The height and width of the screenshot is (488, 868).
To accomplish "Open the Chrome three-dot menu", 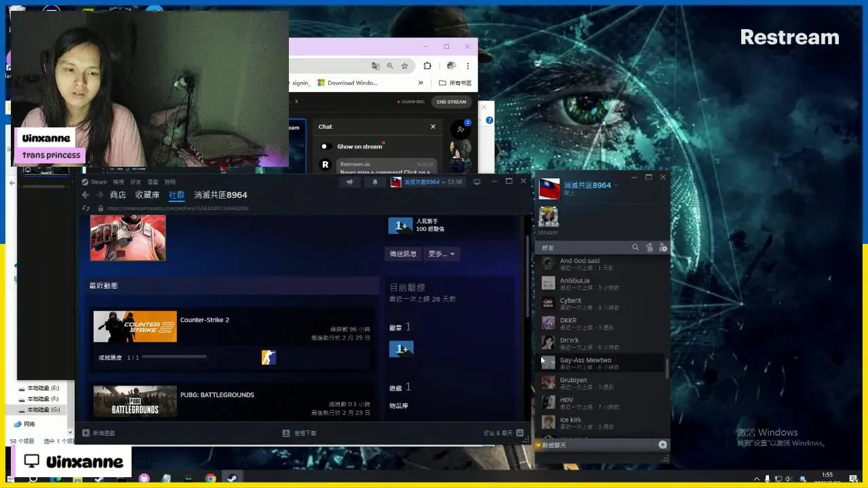I will (x=468, y=66).
